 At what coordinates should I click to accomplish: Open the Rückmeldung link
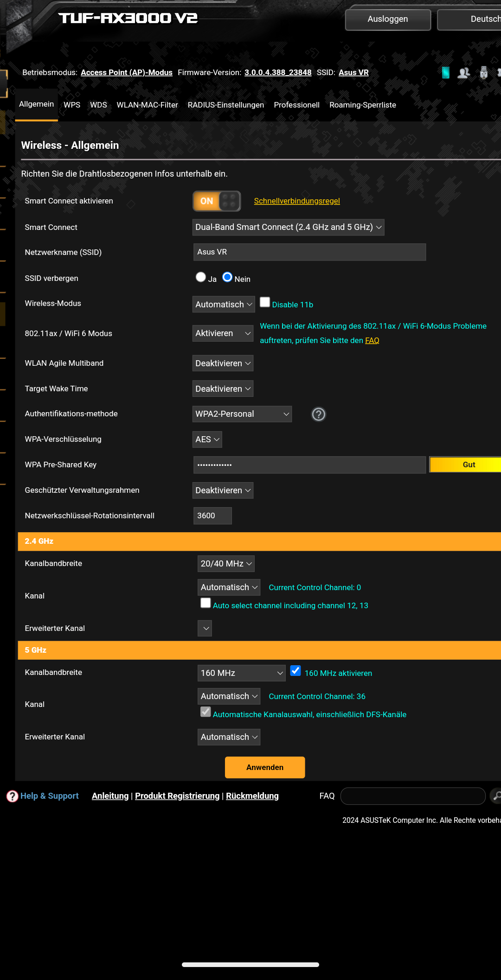click(252, 796)
